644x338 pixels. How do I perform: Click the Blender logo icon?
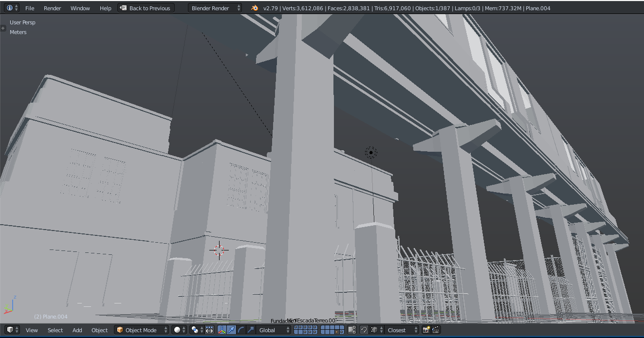(255, 8)
